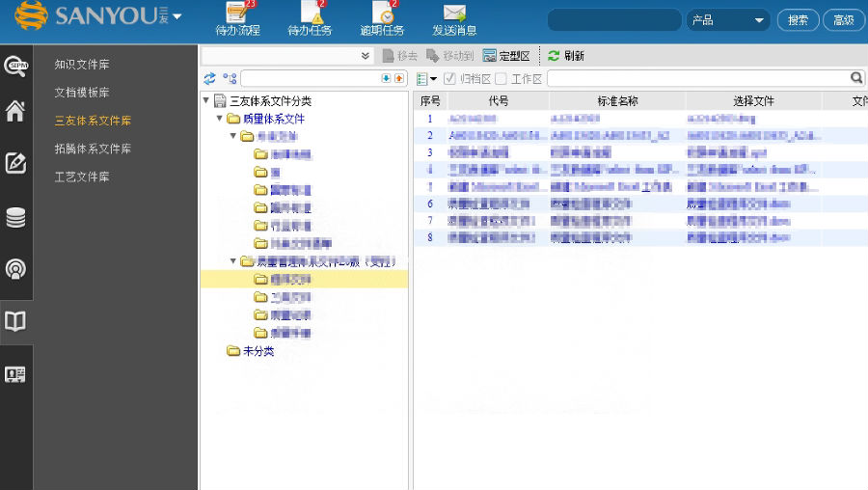Screen dimensions: 868x490
Task: Open the dropdown next to SANYOU logo
Action: [x=177, y=16]
